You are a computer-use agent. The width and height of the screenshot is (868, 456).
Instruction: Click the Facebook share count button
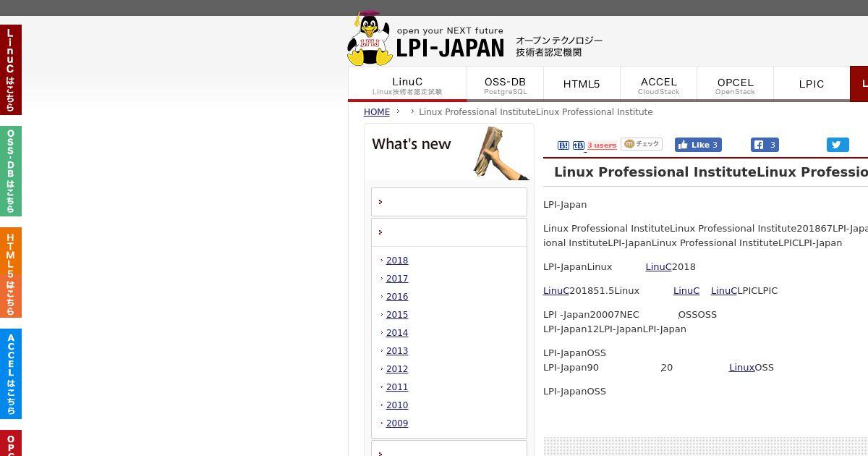click(765, 145)
